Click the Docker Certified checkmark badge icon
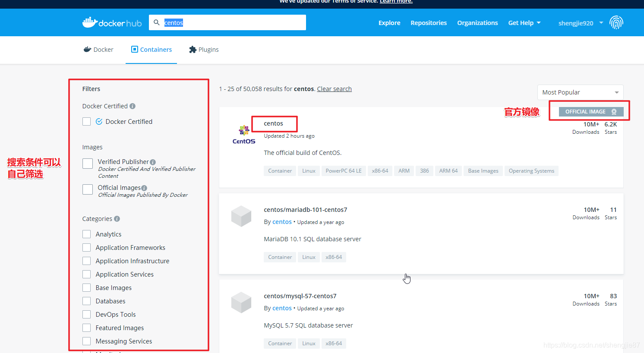Image resolution: width=644 pixels, height=353 pixels. click(x=99, y=122)
